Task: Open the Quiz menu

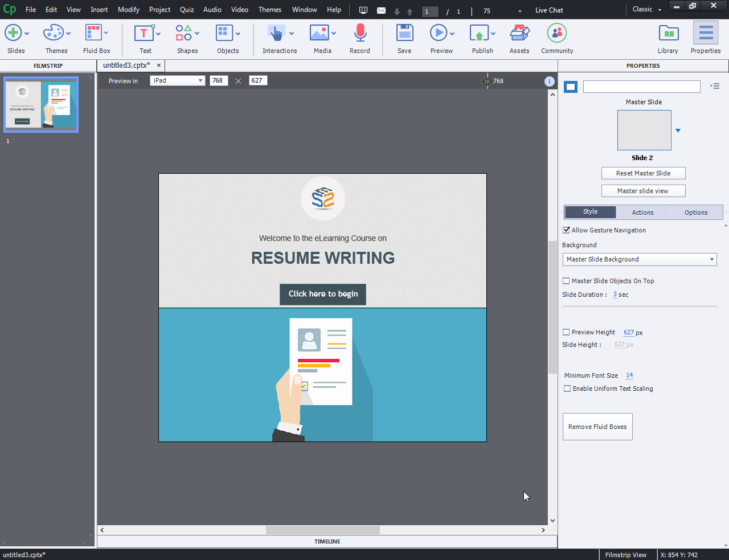Action: [x=187, y=10]
